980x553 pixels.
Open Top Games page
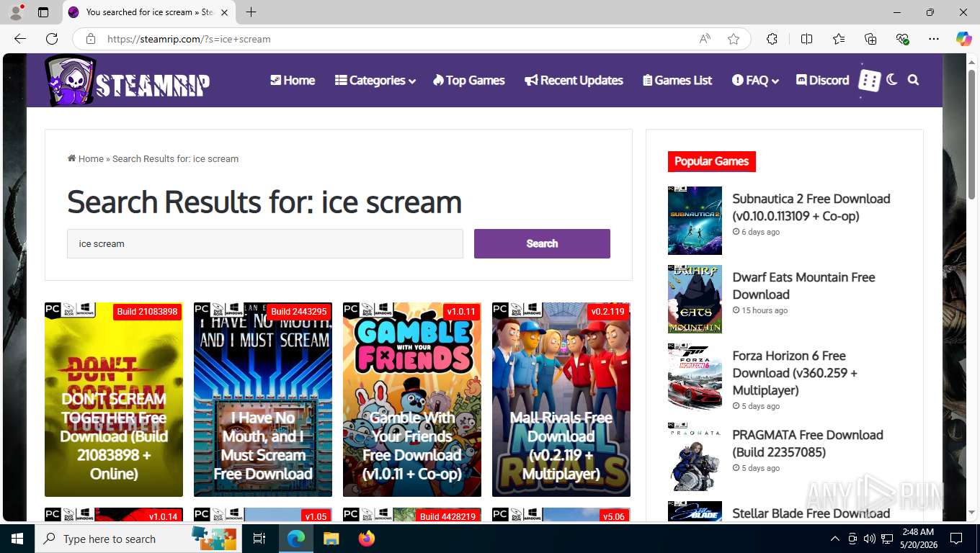click(469, 80)
